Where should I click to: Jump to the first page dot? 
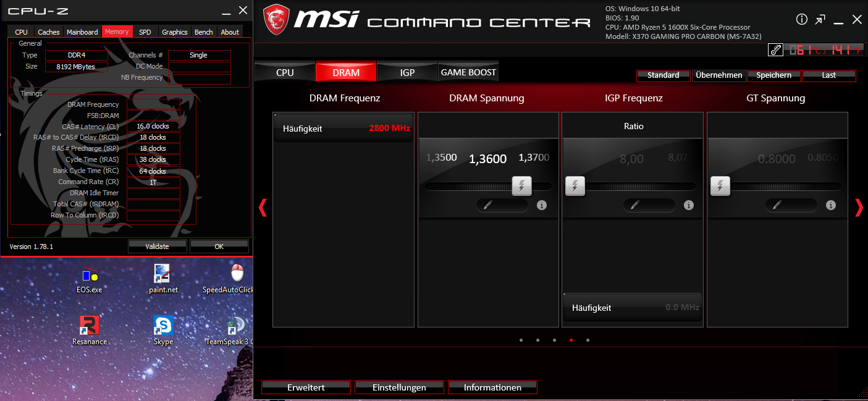pyautogui.click(x=521, y=340)
